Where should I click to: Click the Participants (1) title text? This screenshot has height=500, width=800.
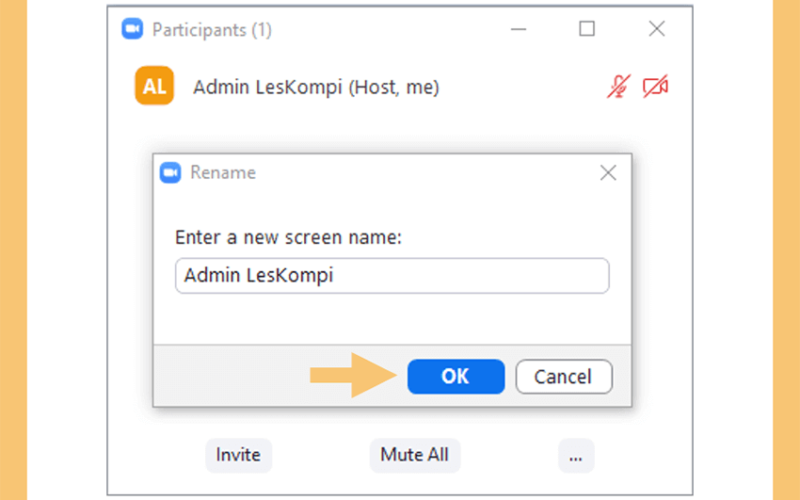coord(212,30)
